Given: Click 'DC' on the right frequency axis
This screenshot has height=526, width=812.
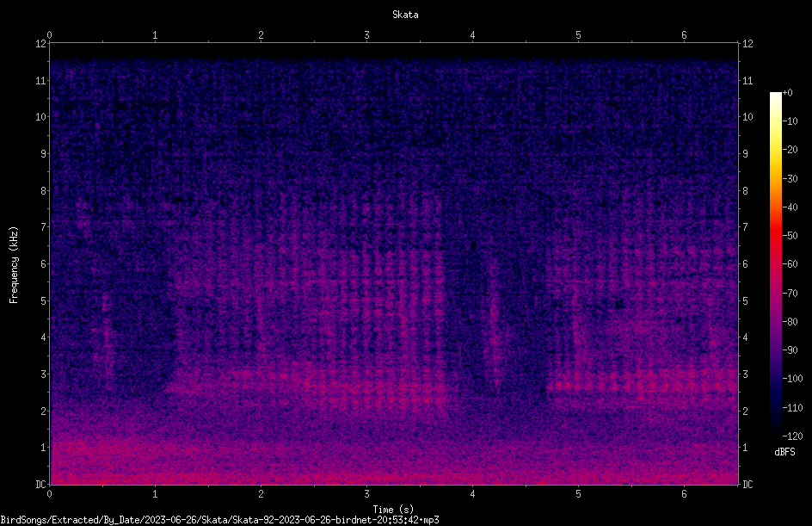Looking at the screenshot, I should [x=747, y=485].
